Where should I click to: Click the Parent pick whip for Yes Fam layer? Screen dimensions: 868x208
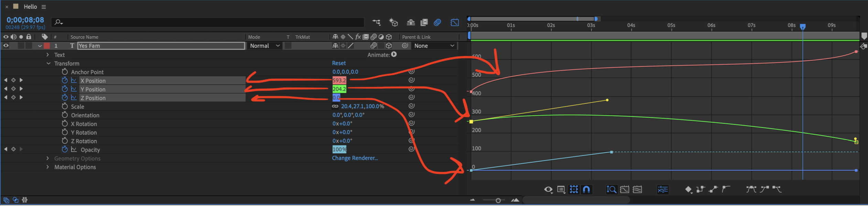(x=405, y=46)
